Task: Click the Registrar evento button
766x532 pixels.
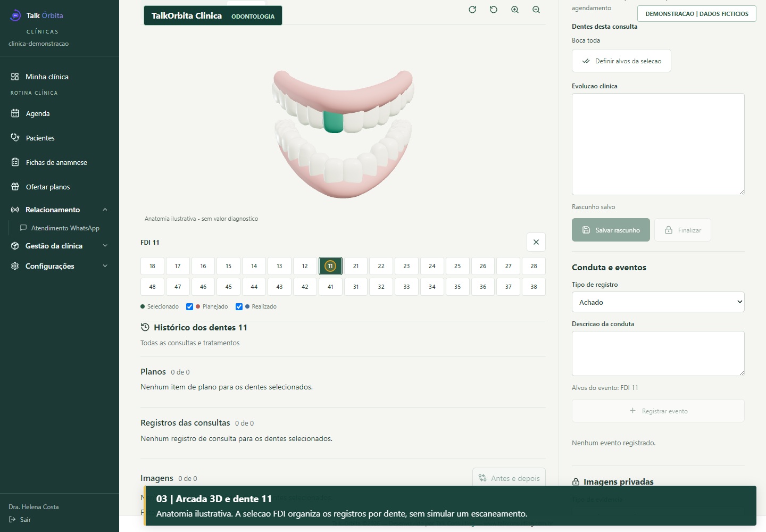Action: click(658, 411)
